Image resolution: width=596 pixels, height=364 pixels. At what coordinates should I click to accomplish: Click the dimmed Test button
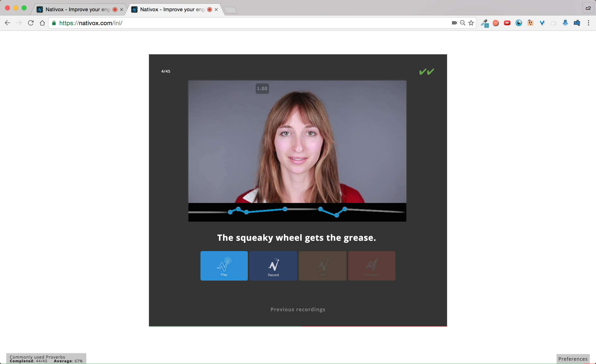tap(322, 266)
